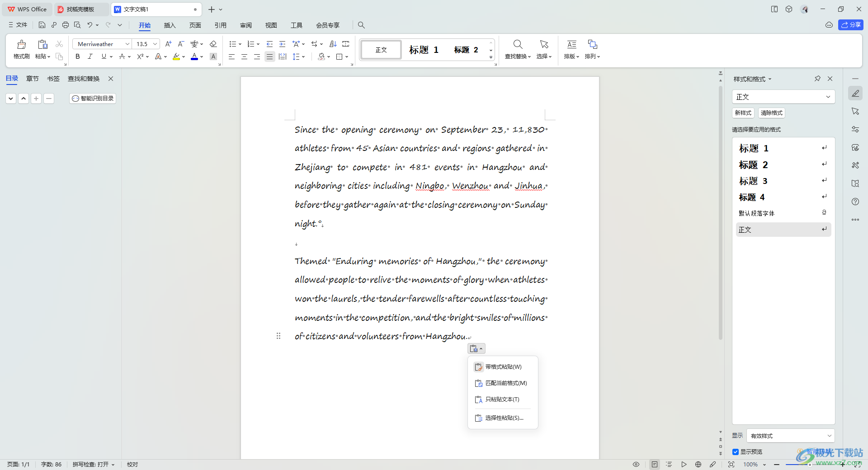Image resolution: width=868 pixels, height=470 pixels.
Task: Select 标题 3 in styles list
Action: point(783,181)
